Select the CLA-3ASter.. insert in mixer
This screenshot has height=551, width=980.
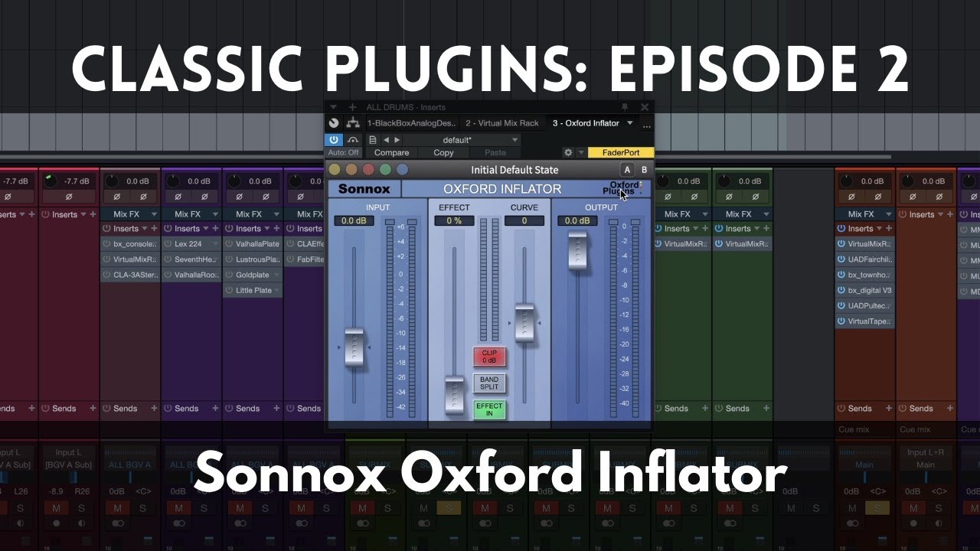pyautogui.click(x=130, y=275)
